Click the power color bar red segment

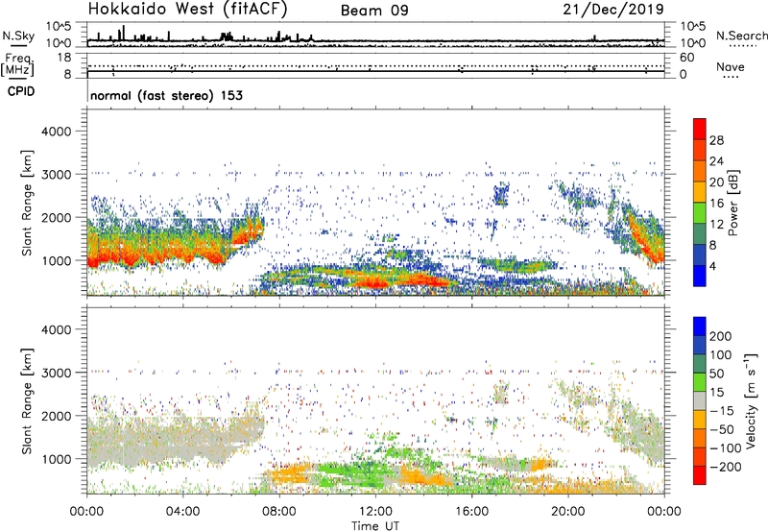(x=700, y=130)
